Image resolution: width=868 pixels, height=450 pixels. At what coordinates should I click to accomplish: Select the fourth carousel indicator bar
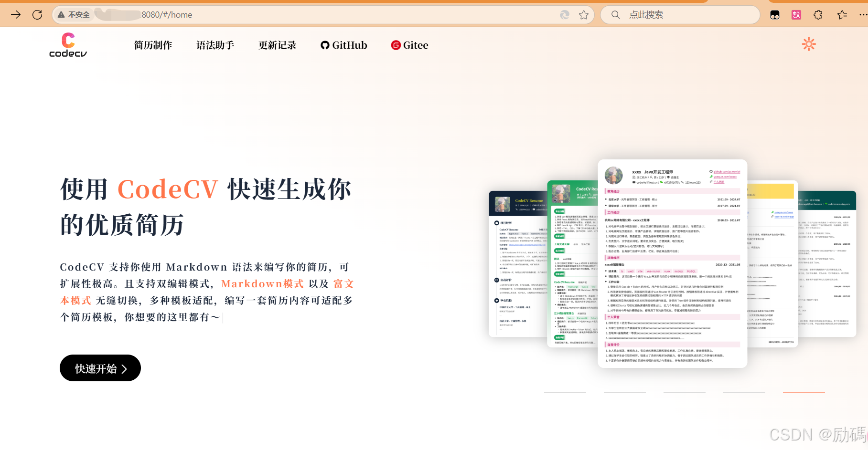(744, 392)
